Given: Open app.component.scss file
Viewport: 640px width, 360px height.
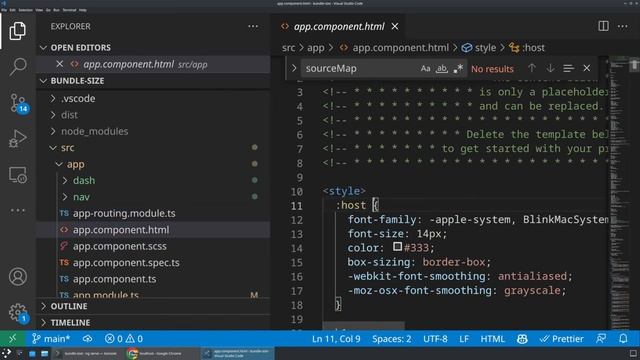Looking at the screenshot, I should (x=120, y=246).
